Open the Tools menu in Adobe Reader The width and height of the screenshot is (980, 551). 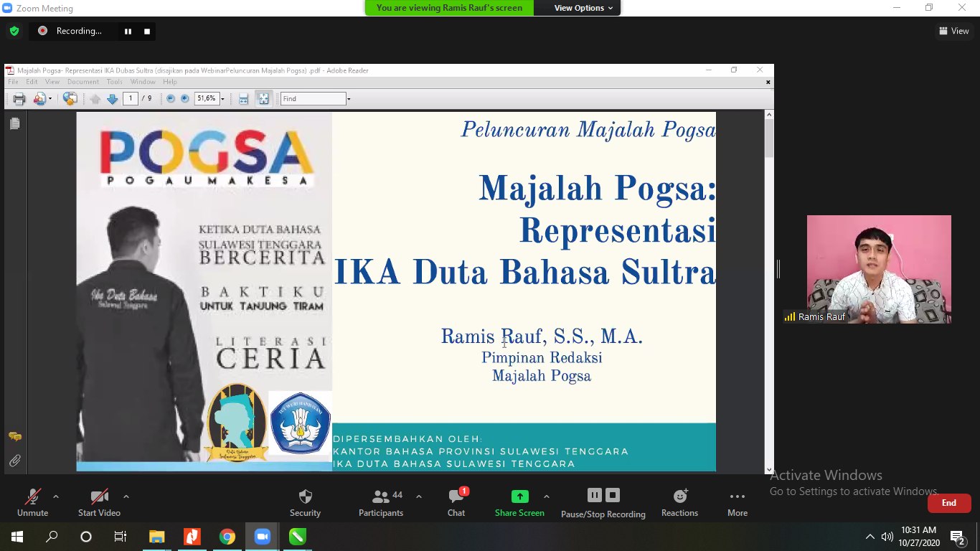point(114,81)
